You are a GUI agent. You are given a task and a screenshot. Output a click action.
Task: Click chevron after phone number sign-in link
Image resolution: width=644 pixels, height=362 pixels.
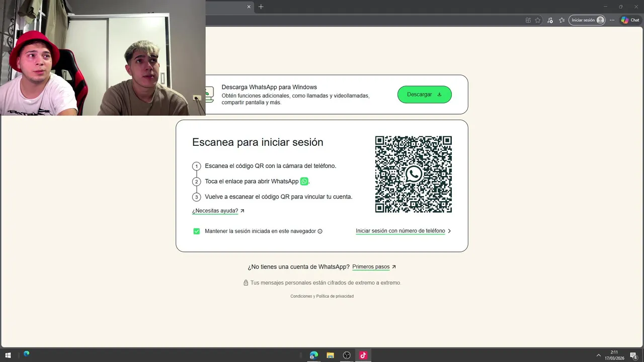[449, 231]
